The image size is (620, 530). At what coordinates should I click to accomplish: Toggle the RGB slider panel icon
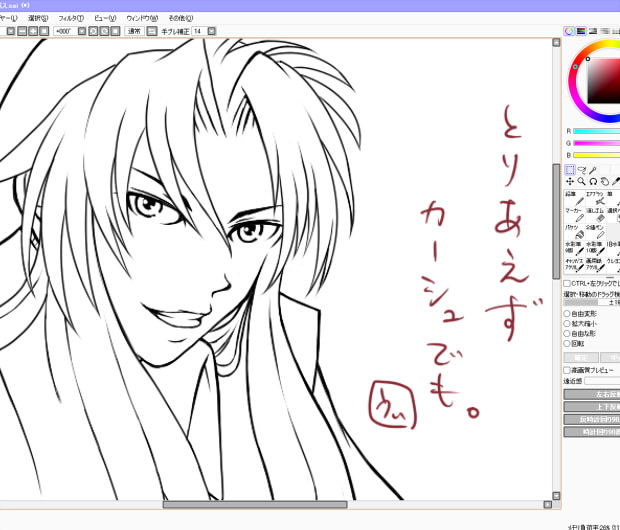coord(580,31)
